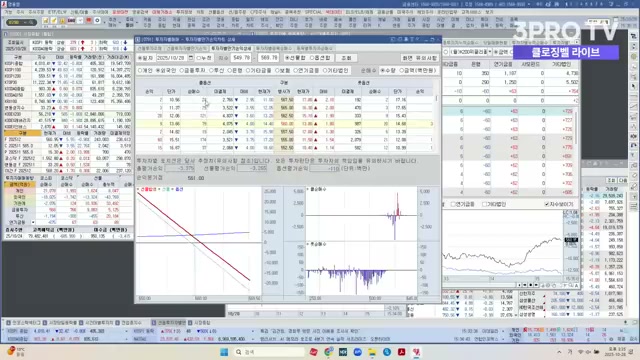Image resolution: width=640 pixels, height=360 pixels.
Task: Switch to the 시장종합 bottom tab
Action: [x=200, y=323]
